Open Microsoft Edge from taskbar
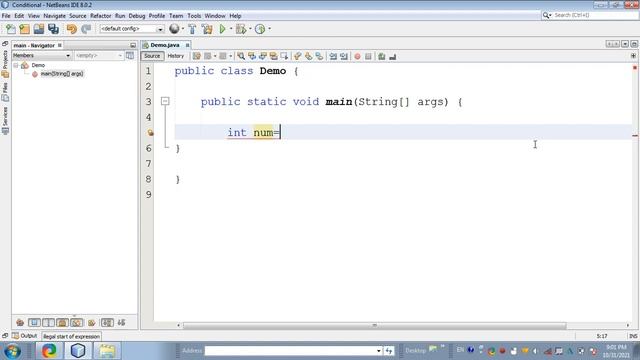Image resolution: width=640 pixels, height=360 pixels. pos(49,351)
